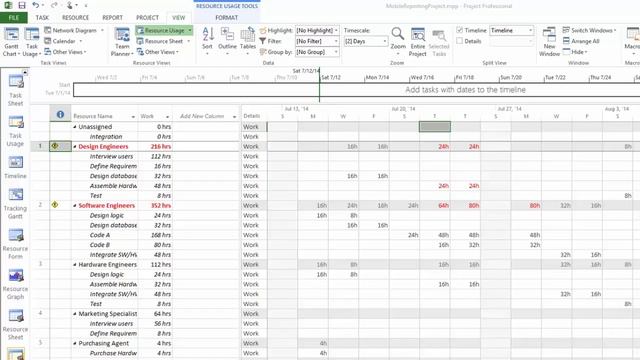Click Other Views in Task Views
This screenshot has width=640, height=360.
pos(65,52)
